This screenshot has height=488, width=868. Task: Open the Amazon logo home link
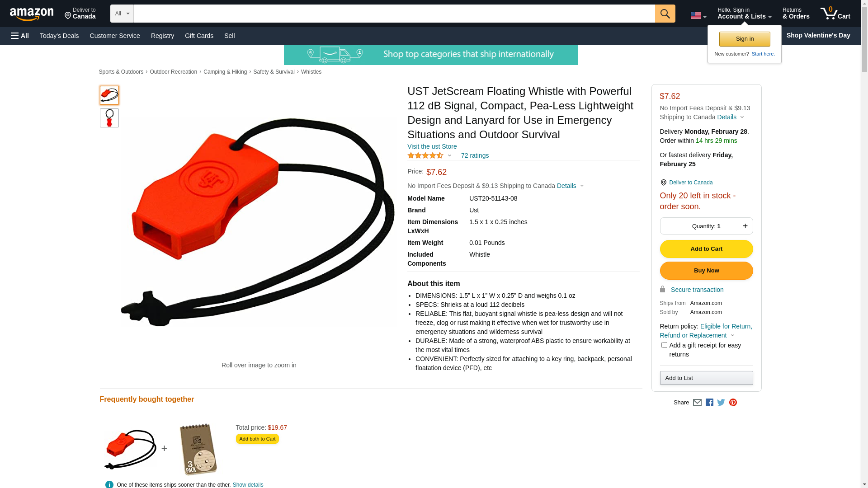[32, 14]
